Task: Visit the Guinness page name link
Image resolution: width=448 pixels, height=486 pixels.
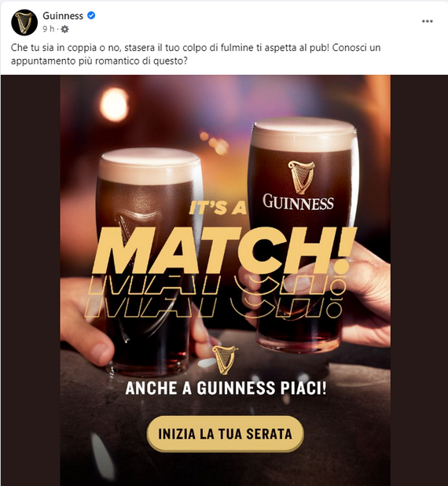Action: (63, 16)
